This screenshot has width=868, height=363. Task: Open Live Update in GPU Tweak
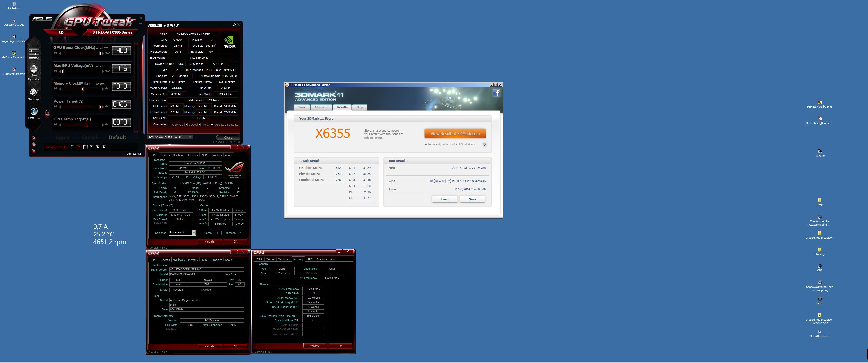pyautogui.click(x=34, y=72)
